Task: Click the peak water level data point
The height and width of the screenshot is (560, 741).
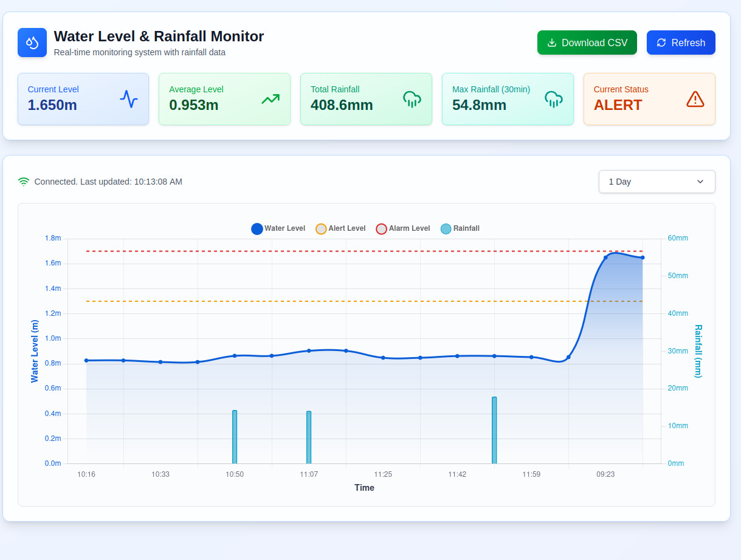Action: [605, 258]
